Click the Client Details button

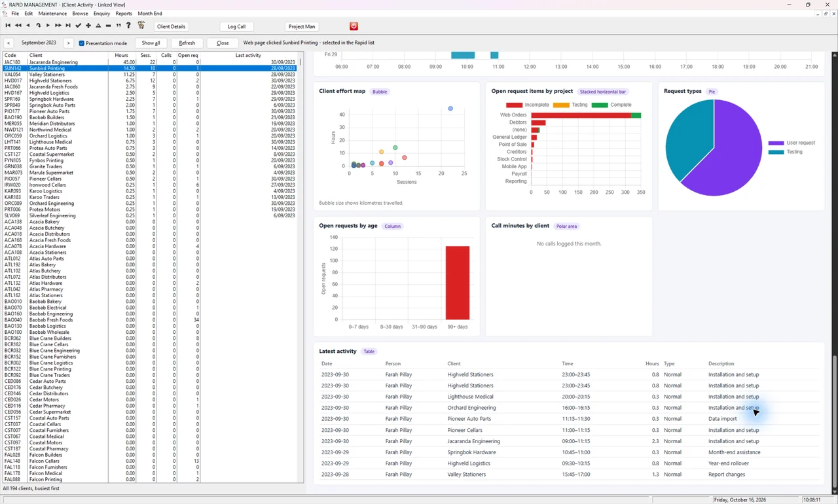[172, 26]
